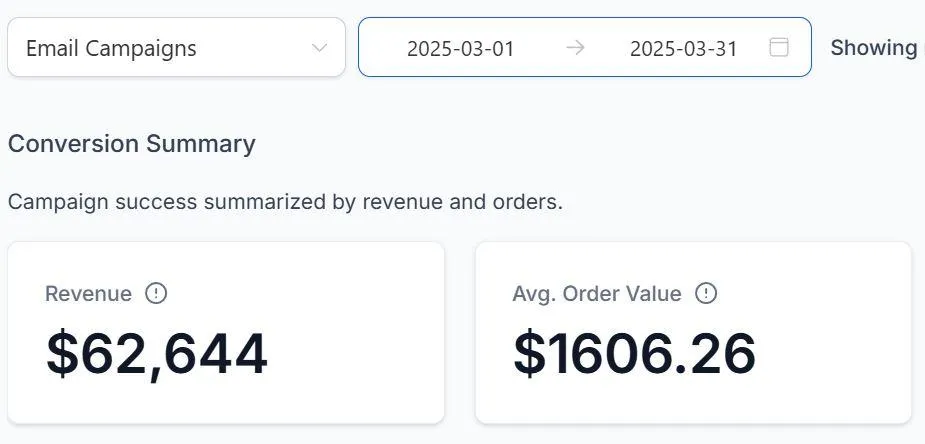The image size is (925, 444).
Task: Show the info icon next to Revenue
Action: 156,293
